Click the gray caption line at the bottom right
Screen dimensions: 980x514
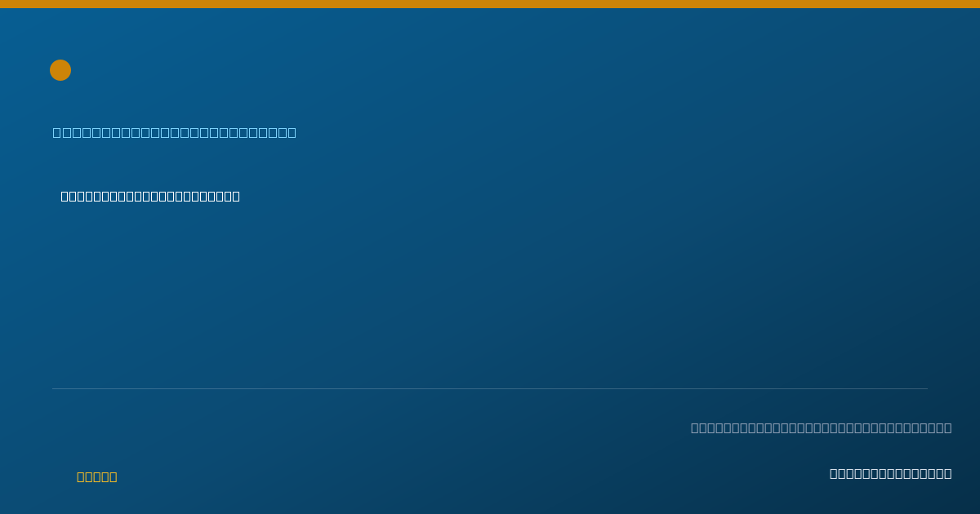pyautogui.click(x=822, y=428)
